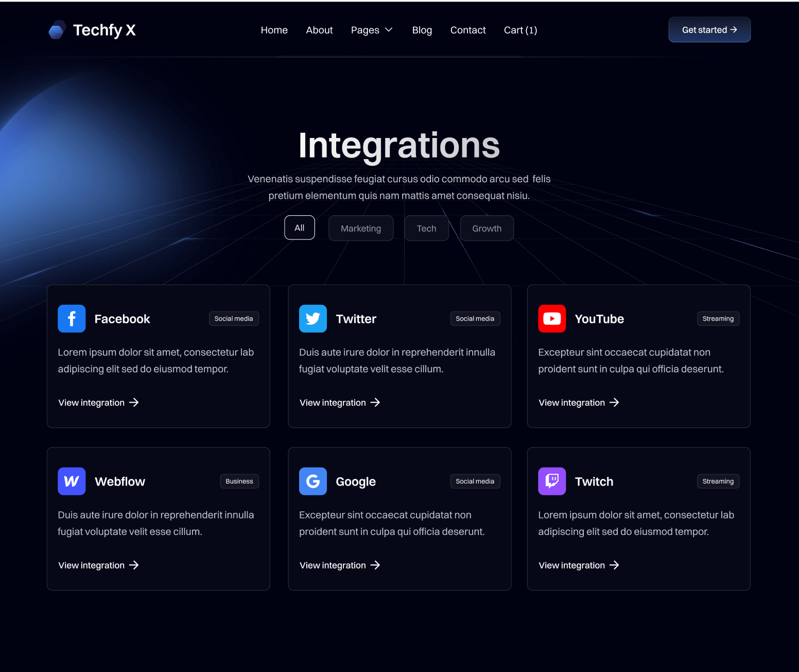The height and width of the screenshot is (672, 799).
Task: Click the YouTube card title
Action: pos(599,319)
